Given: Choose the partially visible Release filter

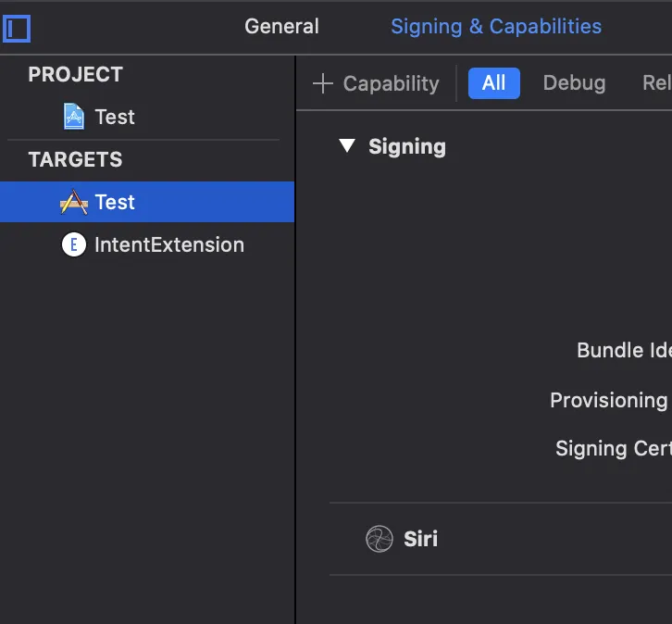Looking at the screenshot, I should [x=656, y=83].
